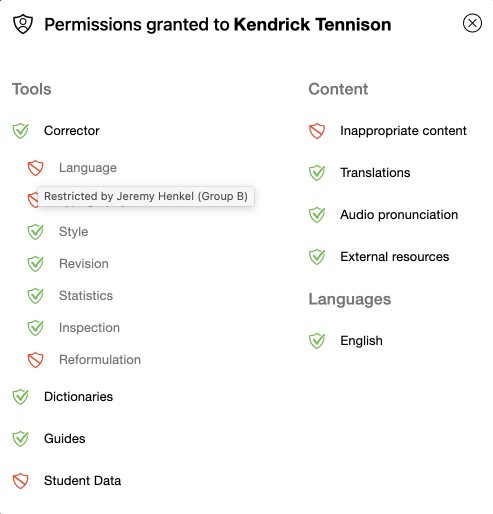
Task: Toggle the Statistics permission shield
Action: (35, 296)
